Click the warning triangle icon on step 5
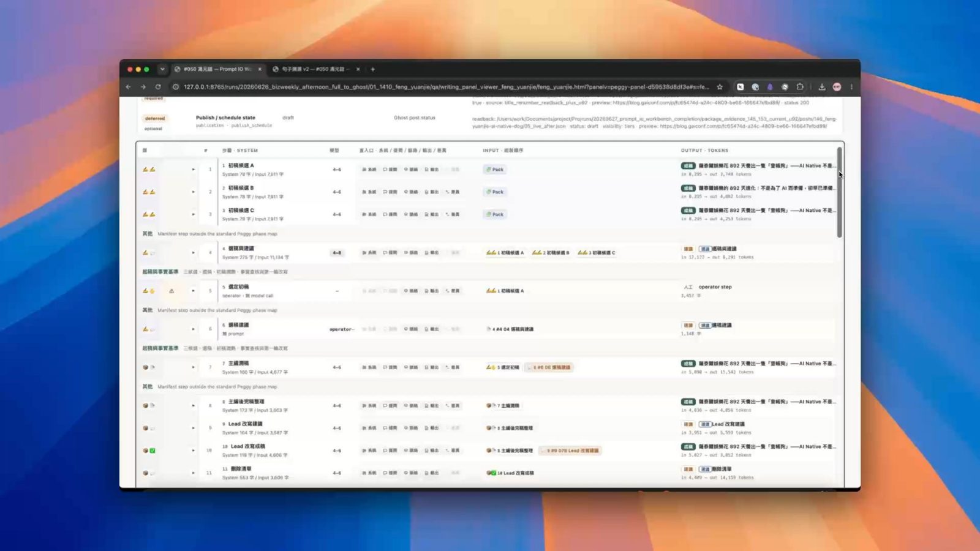 click(171, 291)
